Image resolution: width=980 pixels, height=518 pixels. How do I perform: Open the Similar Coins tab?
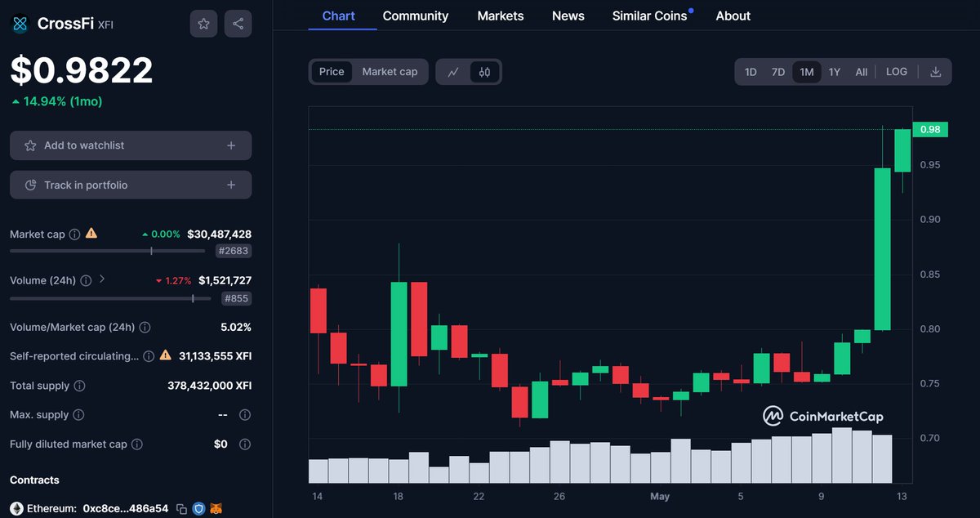(x=650, y=16)
